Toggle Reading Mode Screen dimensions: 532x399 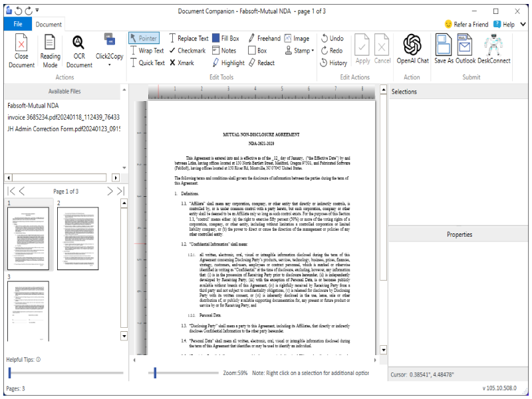[x=51, y=50]
